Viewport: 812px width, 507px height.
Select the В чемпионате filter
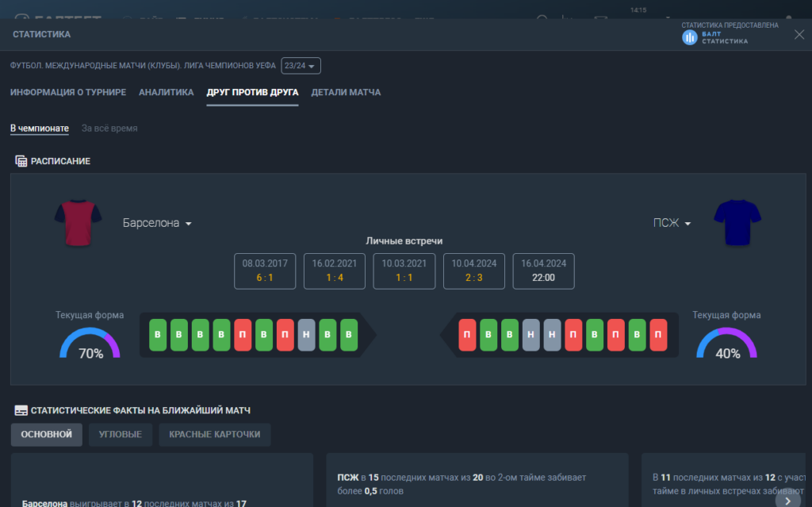coord(40,128)
